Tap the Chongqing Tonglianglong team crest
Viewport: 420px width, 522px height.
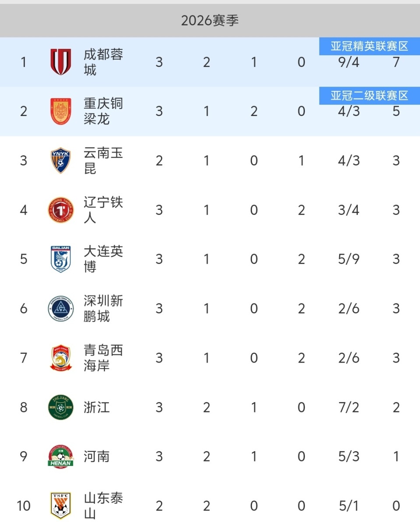coord(60,111)
